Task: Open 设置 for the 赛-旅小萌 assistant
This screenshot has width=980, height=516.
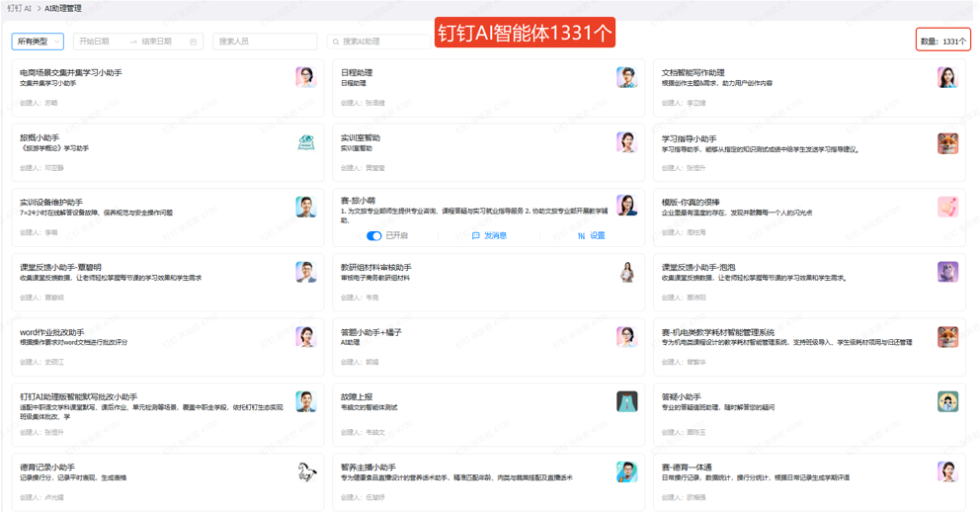Action: (591, 236)
